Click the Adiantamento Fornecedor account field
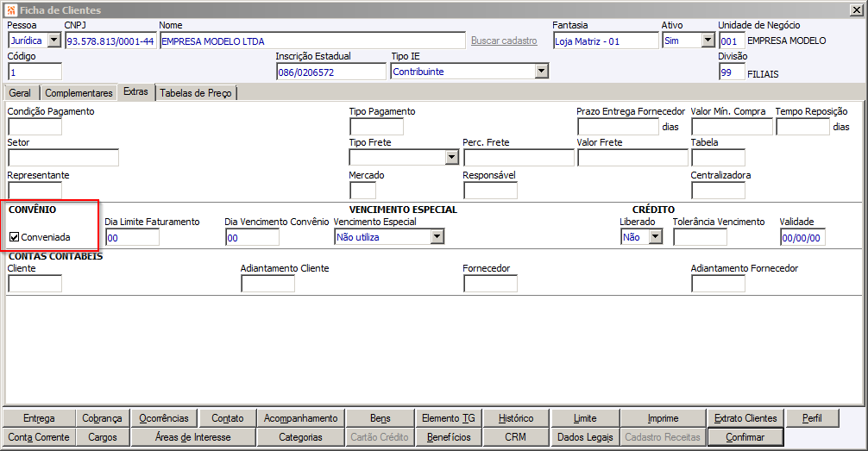The image size is (868, 451). pyautogui.click(x=719, y=284)
